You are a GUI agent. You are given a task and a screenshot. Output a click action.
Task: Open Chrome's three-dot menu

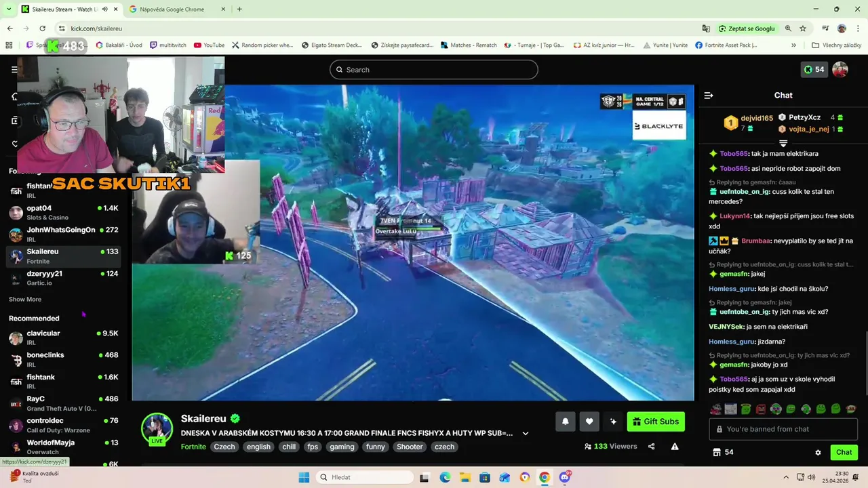pyautogui.click(x=858, y=28)
